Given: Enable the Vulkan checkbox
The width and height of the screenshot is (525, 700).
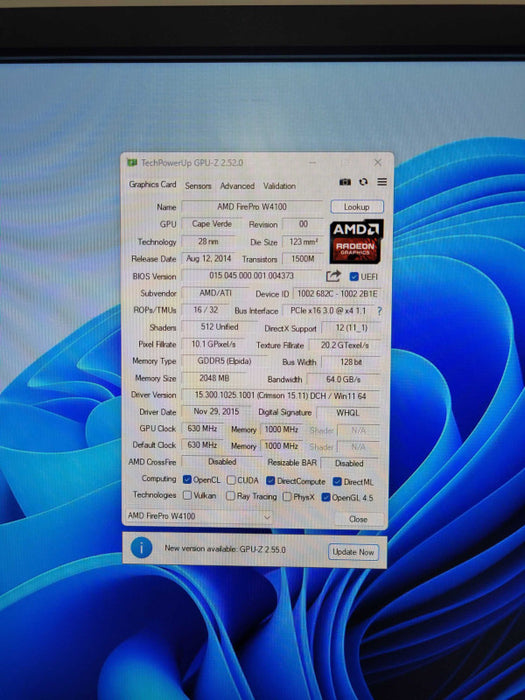Looking at the screenshot, I should [188, 496].
